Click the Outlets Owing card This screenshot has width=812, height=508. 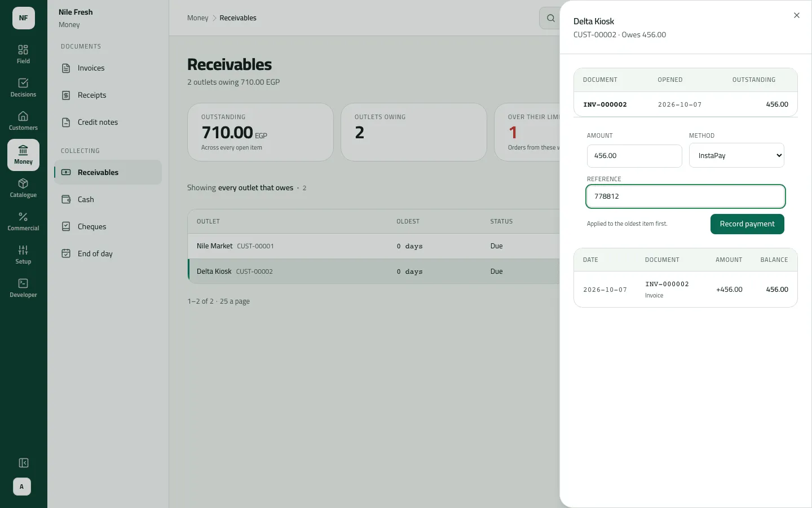414,132
